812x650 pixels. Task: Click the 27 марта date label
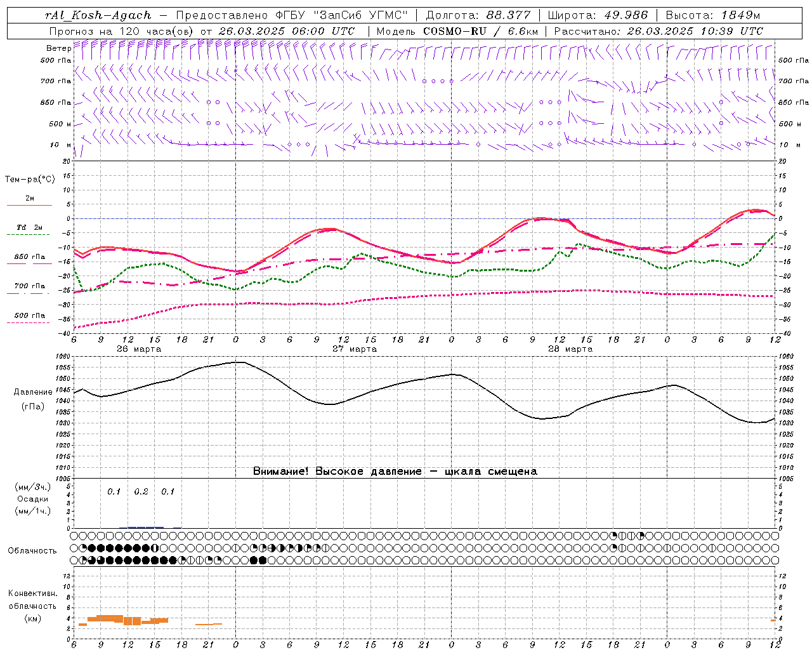click(355, 349)
